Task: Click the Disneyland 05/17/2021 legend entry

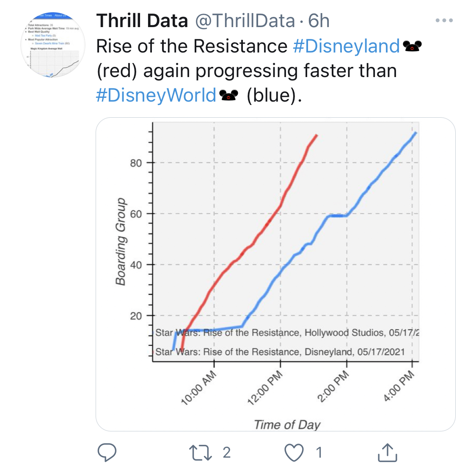Action: 280,352
